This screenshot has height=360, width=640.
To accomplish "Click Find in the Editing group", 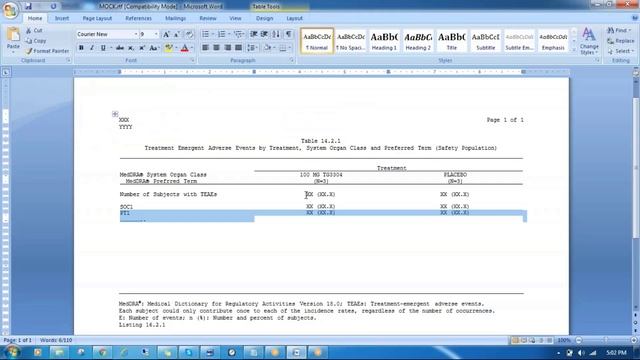I will pos(619,31).
